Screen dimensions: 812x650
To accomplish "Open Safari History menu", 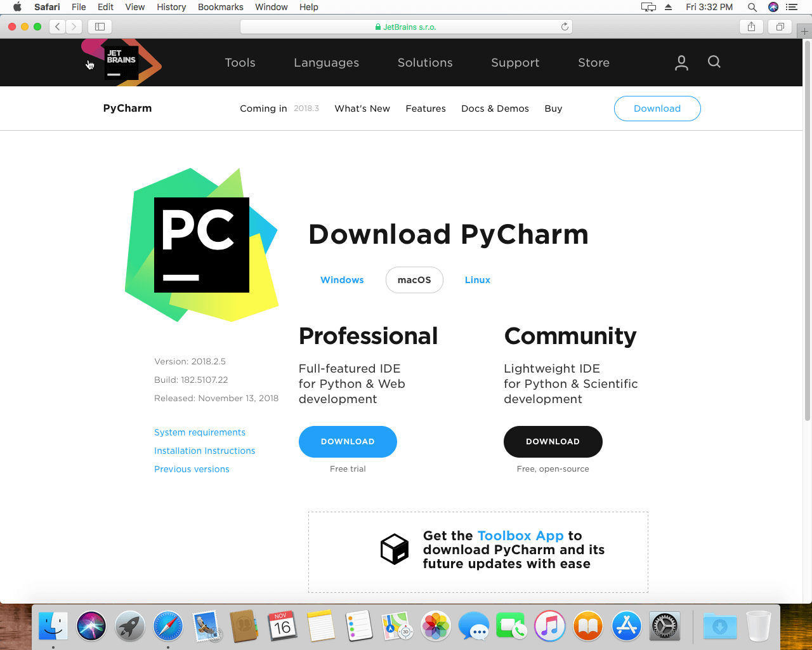I will pos(171,7).
